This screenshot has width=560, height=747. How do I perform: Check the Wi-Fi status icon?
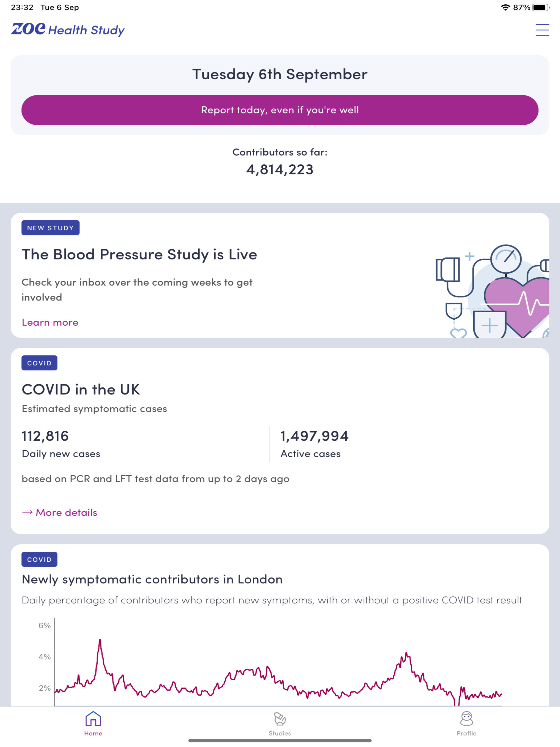coord(505,7)
